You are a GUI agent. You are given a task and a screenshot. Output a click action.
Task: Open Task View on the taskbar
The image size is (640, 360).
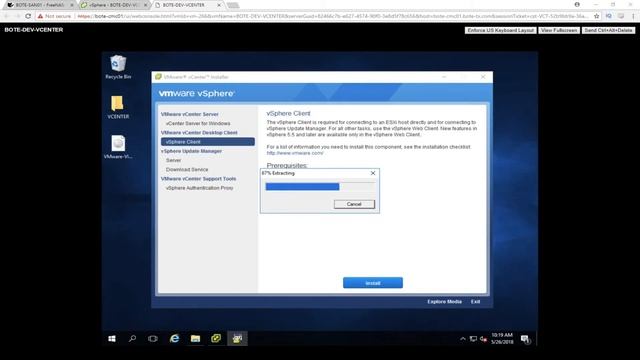pos(153,338)
